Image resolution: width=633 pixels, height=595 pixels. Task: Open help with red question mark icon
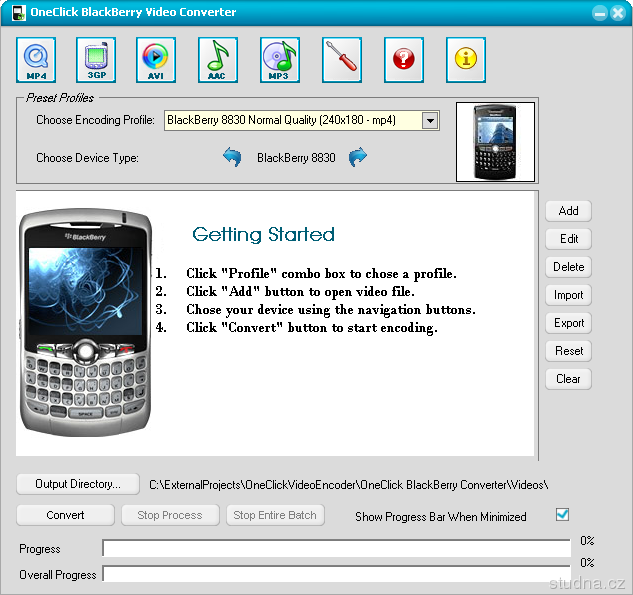(x=404, y=60)
